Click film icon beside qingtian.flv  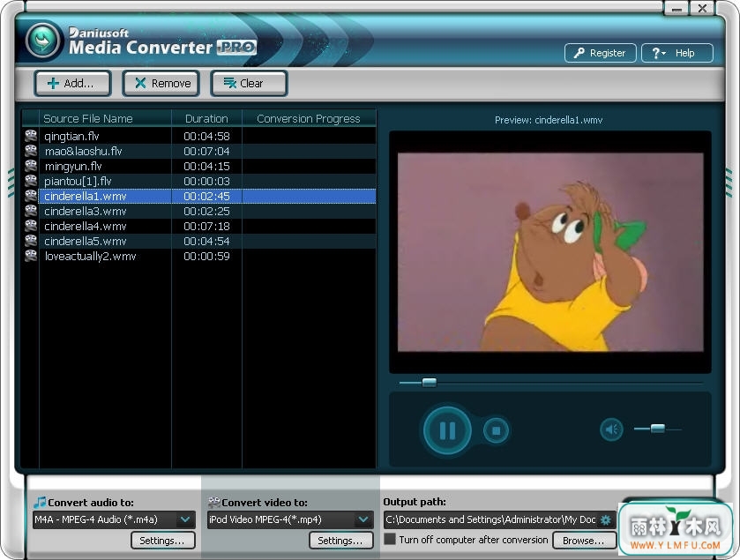31,136
